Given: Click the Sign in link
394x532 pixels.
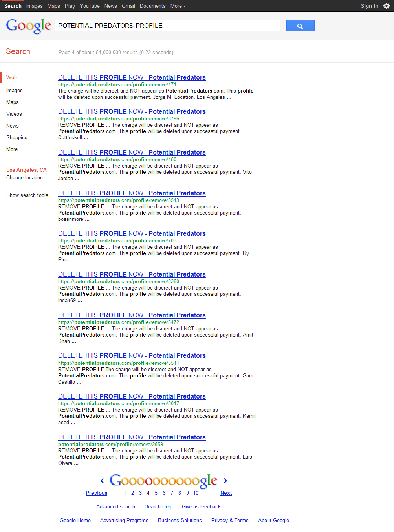Looking at the screenshot, I should click(370, 6).
